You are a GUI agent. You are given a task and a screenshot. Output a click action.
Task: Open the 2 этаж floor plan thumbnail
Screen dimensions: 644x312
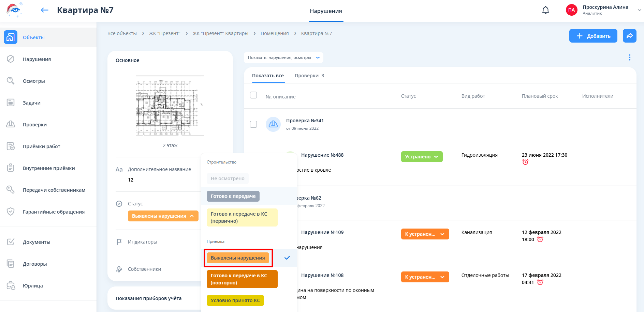point(170,106)
